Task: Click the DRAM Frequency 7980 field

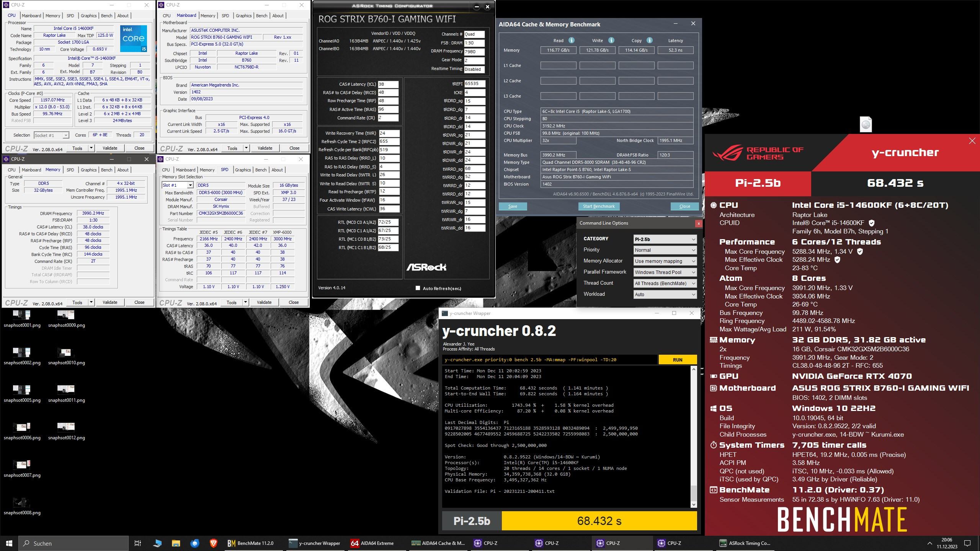Action: click(474, 51)
